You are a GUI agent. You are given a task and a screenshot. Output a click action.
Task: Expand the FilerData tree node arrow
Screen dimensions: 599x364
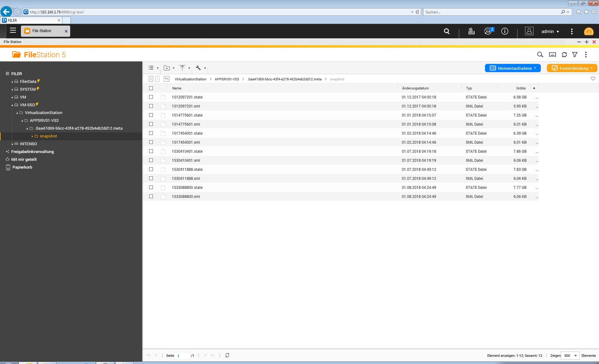(x=12, y=82)
